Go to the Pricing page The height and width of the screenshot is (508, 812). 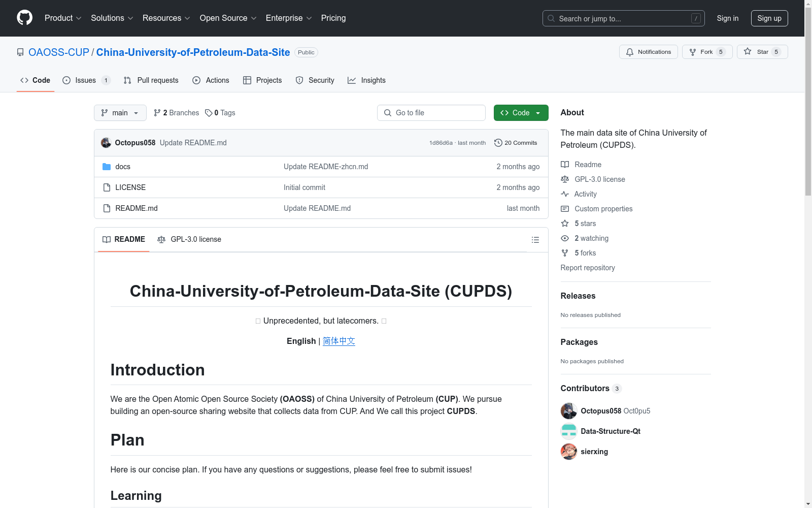[x=333, y=18]
